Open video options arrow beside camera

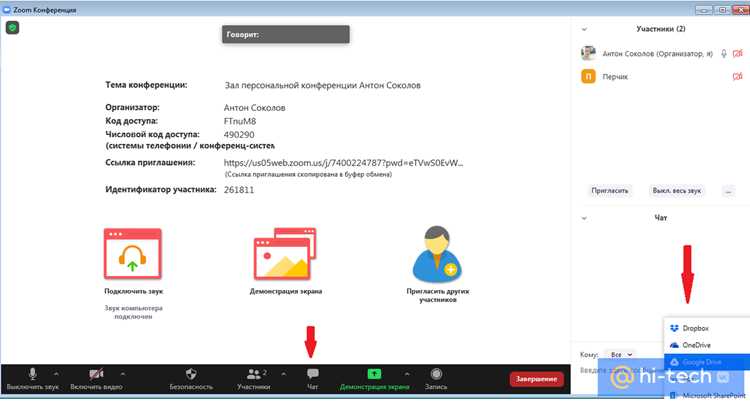[122, 374]
